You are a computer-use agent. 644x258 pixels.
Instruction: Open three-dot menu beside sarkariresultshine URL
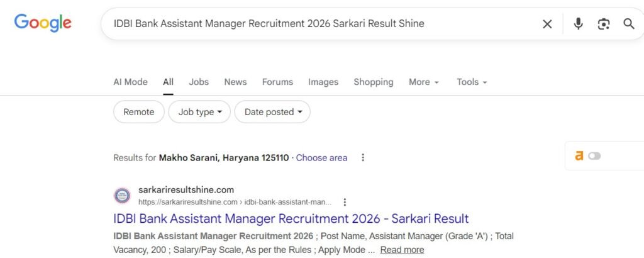tap(345, 202)
